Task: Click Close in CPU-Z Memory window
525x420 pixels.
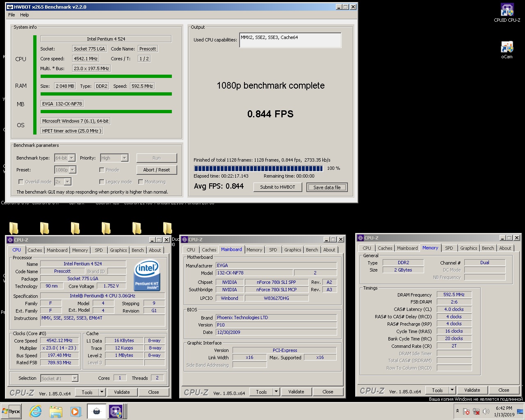Action: click(x=504, y=390)
